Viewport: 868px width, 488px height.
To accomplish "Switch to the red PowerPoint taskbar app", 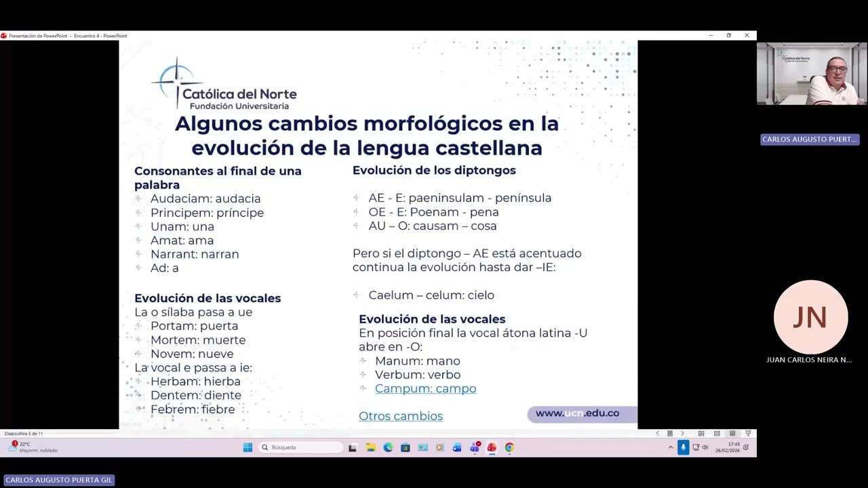I will [492, 447].
